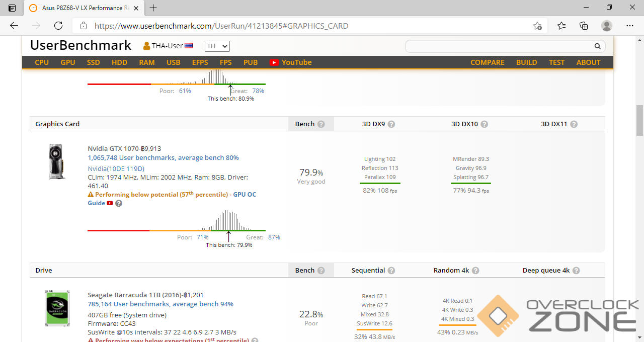Viewport: 644px width, 342px height.
Task: Open Seagate Barracuda 1TB link
Action: coord(145,295)
